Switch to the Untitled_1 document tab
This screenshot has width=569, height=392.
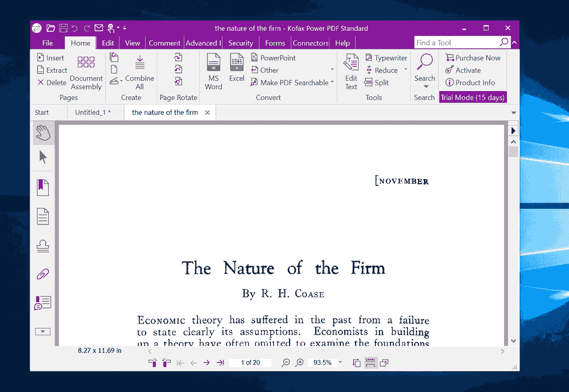[x=94, y=112]
